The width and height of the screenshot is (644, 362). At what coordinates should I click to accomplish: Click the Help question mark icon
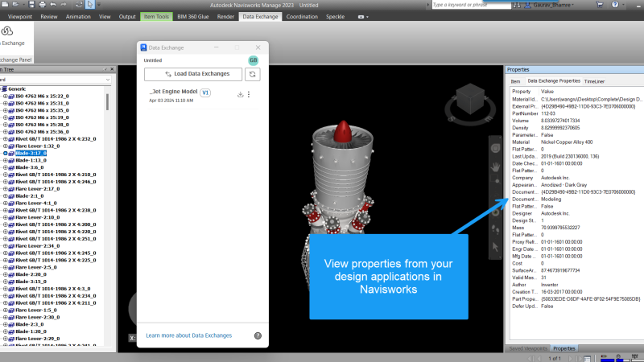615,5
